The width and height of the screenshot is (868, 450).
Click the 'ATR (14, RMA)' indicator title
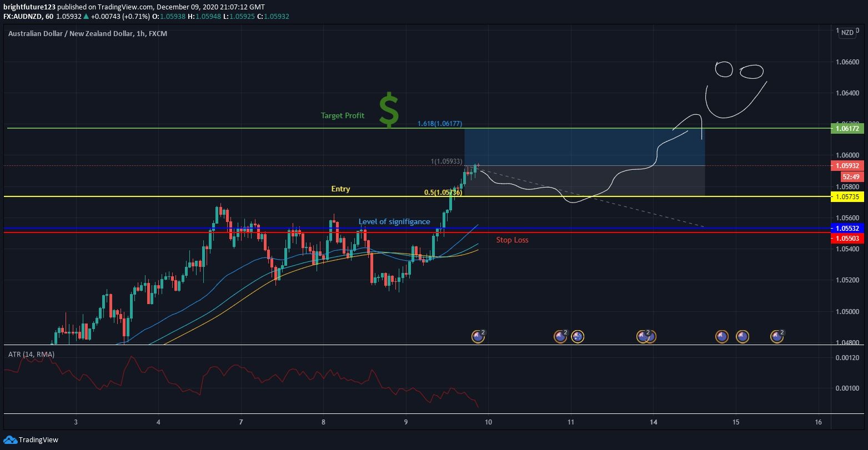(32, 354)
